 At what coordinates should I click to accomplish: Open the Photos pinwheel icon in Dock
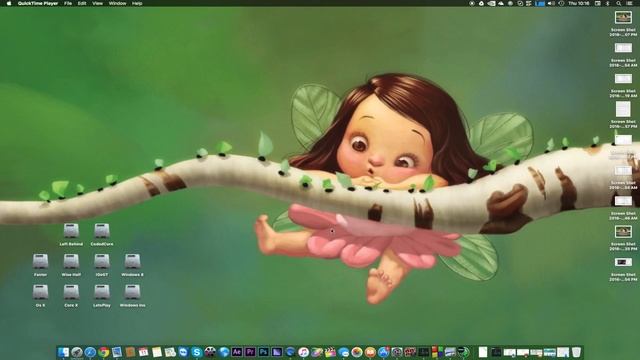pyautogui.click(x=356, y=352)
